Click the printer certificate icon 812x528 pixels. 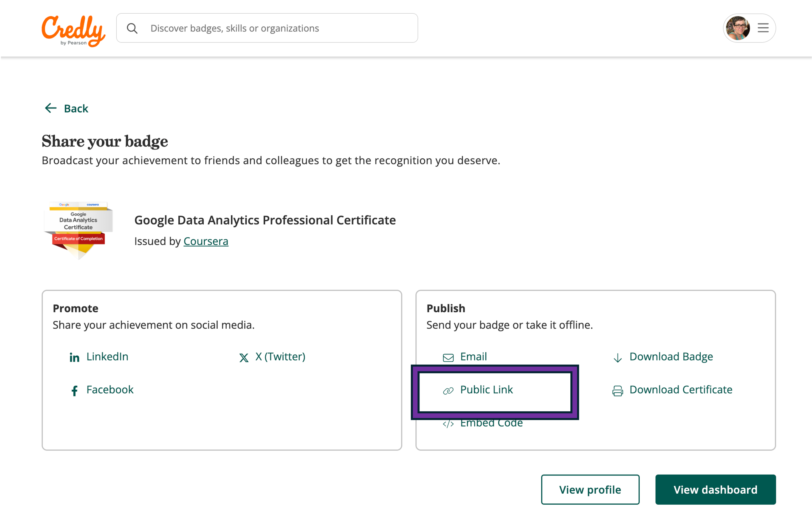click(x=618, y=391)
